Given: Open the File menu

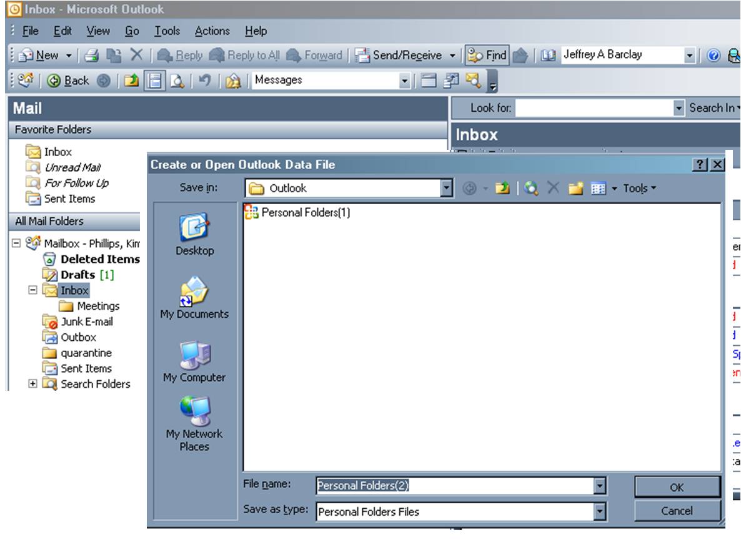Looking at the screenshot, I should coord(30,31).
